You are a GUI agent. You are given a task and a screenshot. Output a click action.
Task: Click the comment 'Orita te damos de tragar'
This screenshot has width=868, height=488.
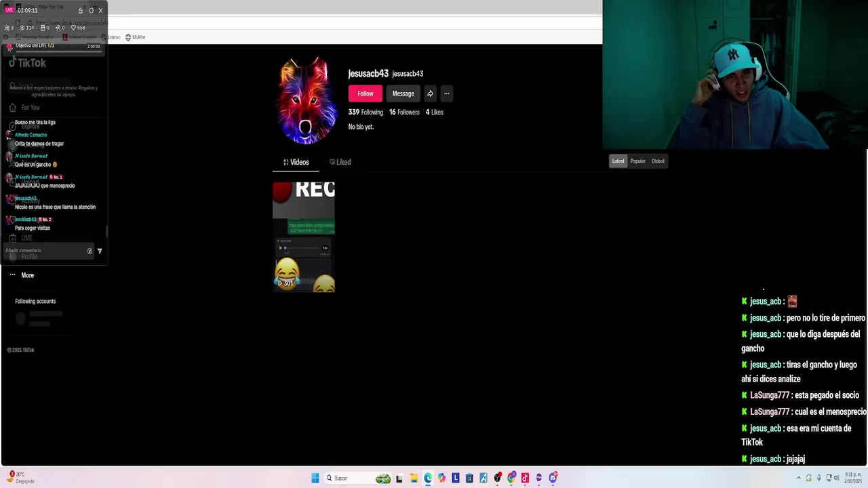pos(39,144)
